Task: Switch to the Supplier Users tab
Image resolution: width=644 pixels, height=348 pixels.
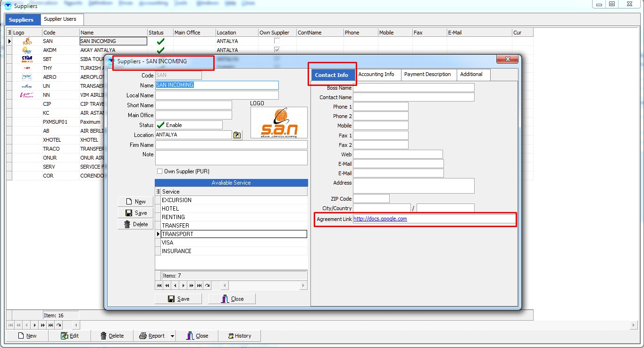Action: pos(60,19)
